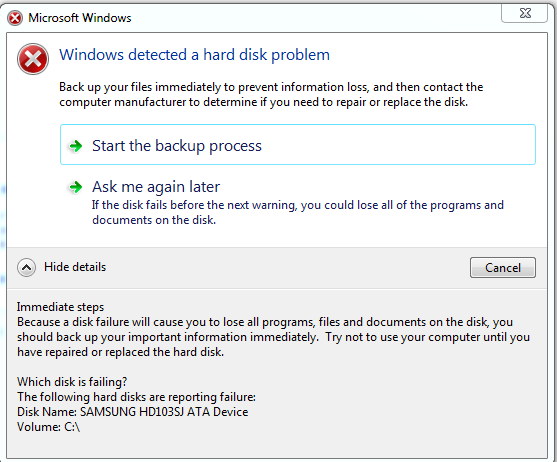Click the Hide details label
This screenshot has height=462, width=557.
pyautogui.click(x=75, y=267)
